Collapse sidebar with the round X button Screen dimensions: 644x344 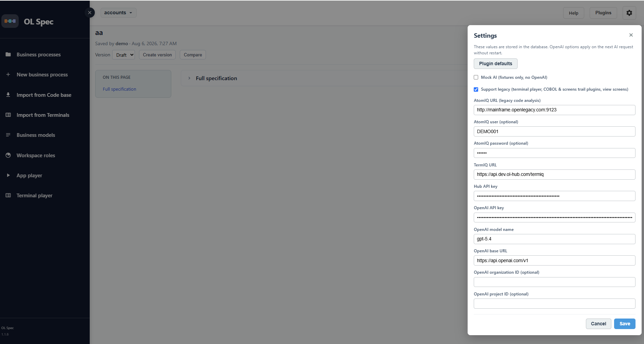[90, 13]
